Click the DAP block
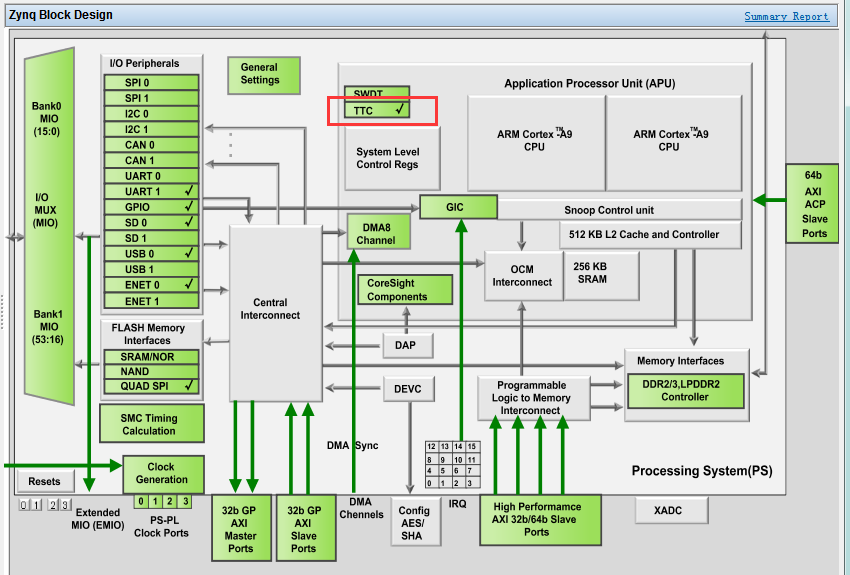Screen dimensions: 850x575 click(408, 346)
